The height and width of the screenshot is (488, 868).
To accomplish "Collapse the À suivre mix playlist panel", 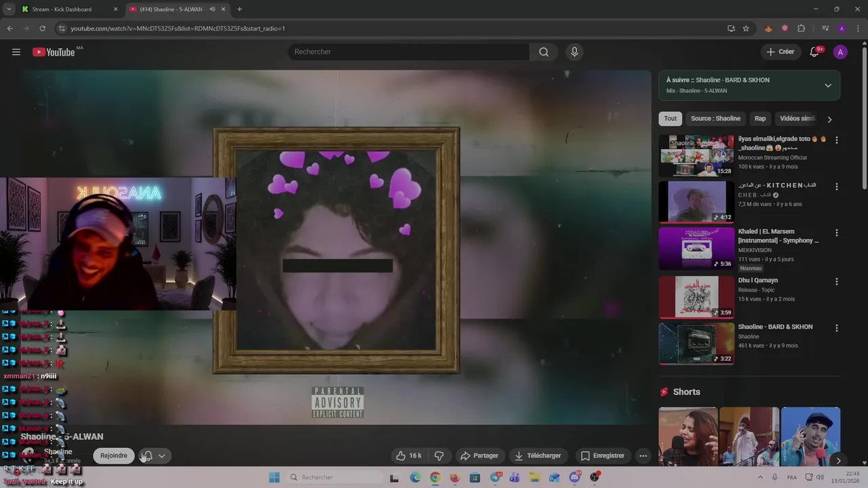I will pyautogui.click(x=828, y=85).
